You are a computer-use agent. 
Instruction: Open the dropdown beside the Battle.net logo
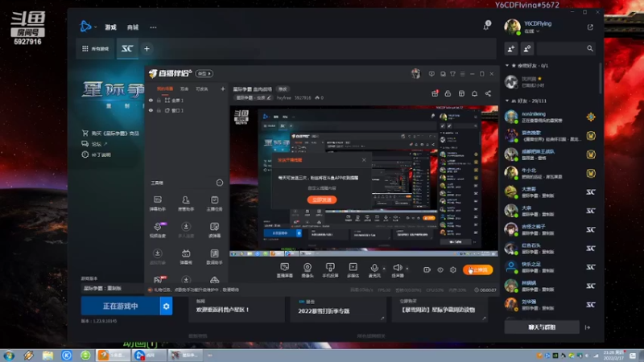tap(95, 27)
